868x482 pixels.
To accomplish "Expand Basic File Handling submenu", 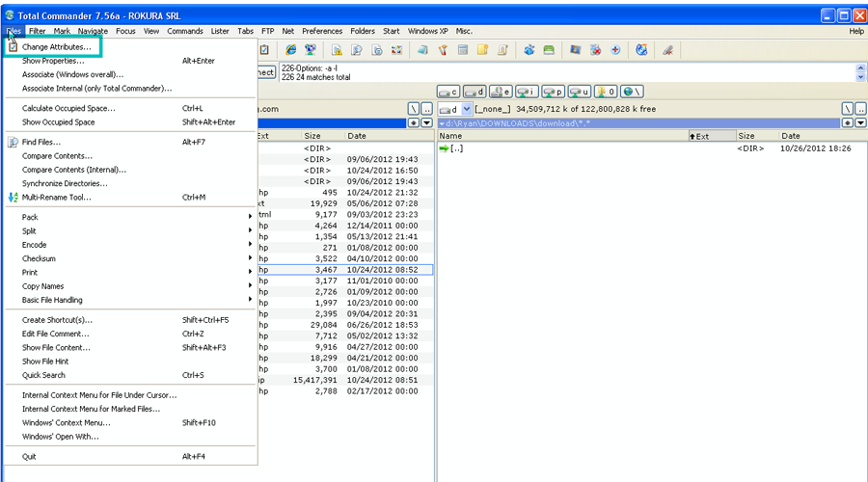I will 130,300.
